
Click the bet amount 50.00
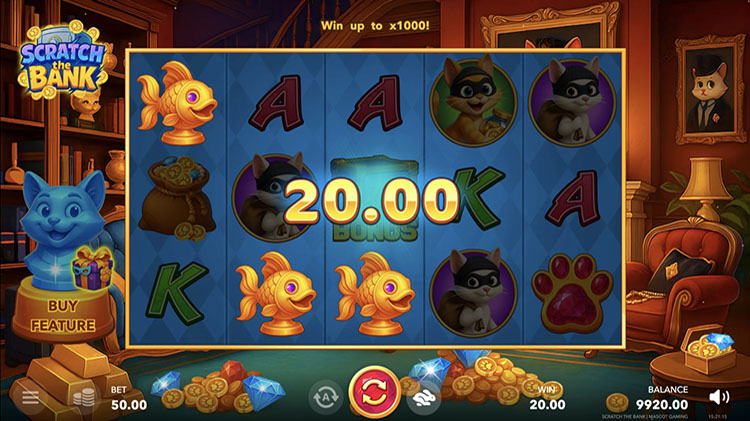tap(129, 405)
